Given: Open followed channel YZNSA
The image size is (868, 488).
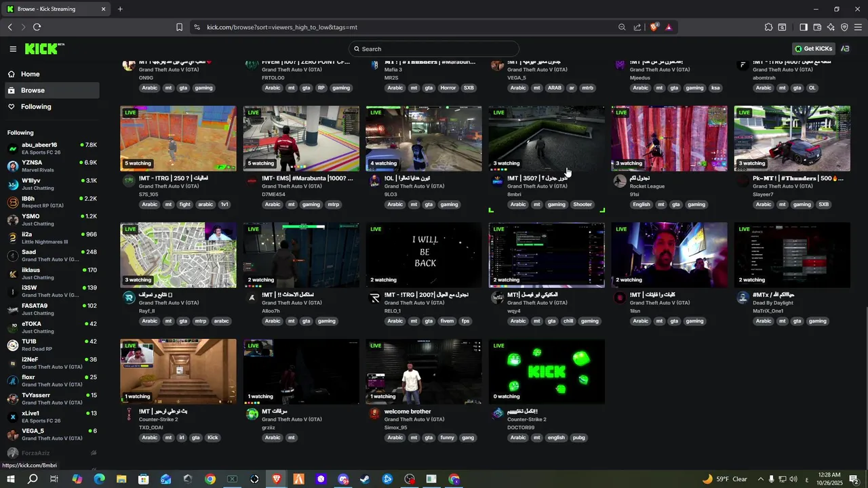Looking at the screenshot, I should coord(52,166).
